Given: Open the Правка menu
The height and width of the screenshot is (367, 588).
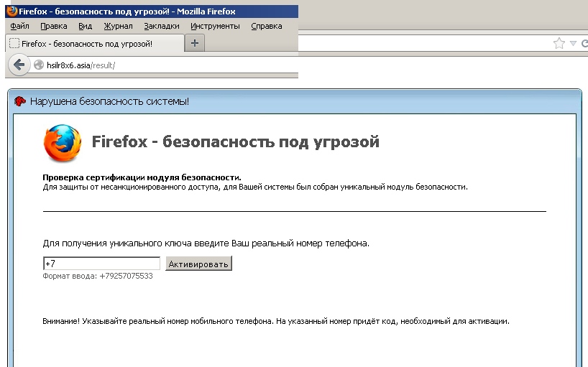Looking at the screenshot, I should [54, 26].
